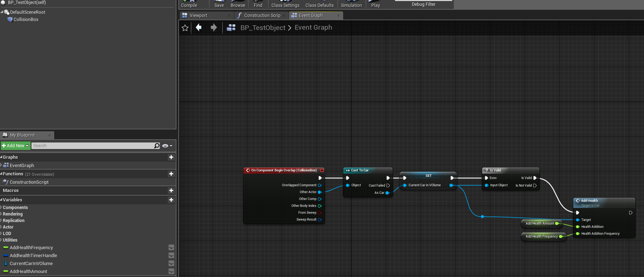Open Class Settings
This screenshot has width=644, height=277.
coord(285,4)
